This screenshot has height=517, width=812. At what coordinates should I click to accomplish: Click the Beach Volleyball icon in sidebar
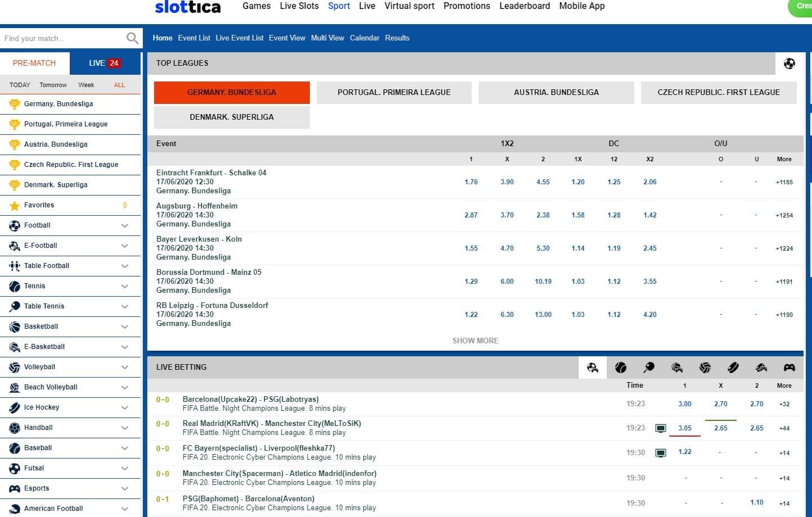tap(15, 388)
